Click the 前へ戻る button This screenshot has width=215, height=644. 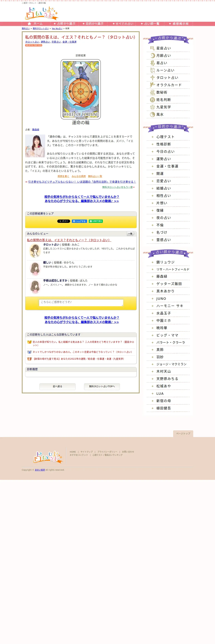click(57, 387)
